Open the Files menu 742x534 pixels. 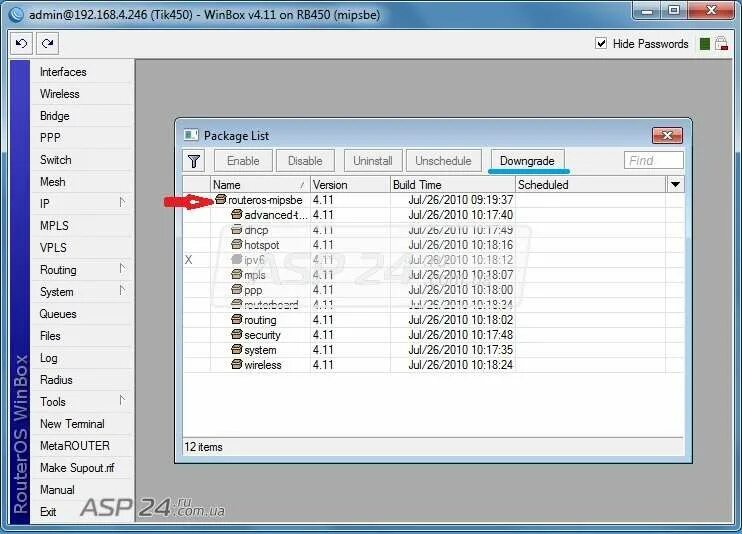pyautogui.click(x=50, y=336)
